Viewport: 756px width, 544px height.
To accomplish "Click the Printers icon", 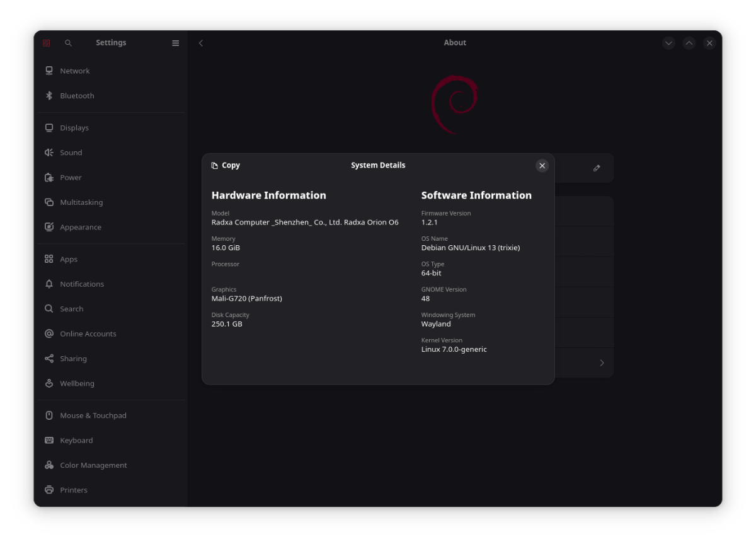I will click(49, 490).
